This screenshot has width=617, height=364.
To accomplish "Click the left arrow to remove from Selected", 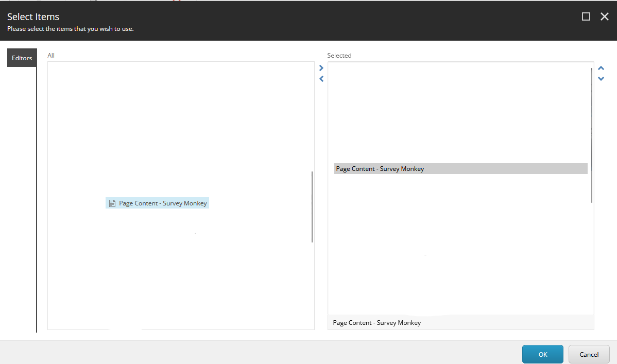I will pyautogui.click(x=321, y=78).
